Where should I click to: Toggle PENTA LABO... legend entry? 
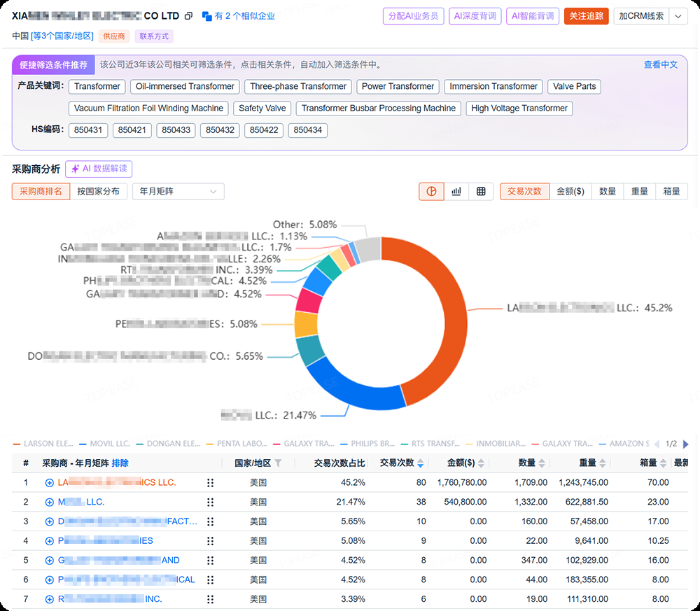(x=237, y=444)
